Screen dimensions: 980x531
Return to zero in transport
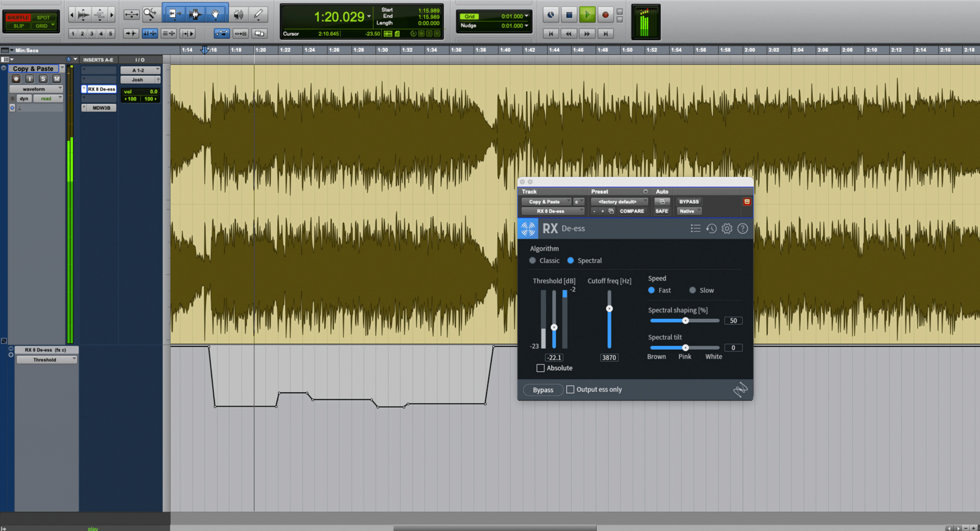(x=551, y=33)
